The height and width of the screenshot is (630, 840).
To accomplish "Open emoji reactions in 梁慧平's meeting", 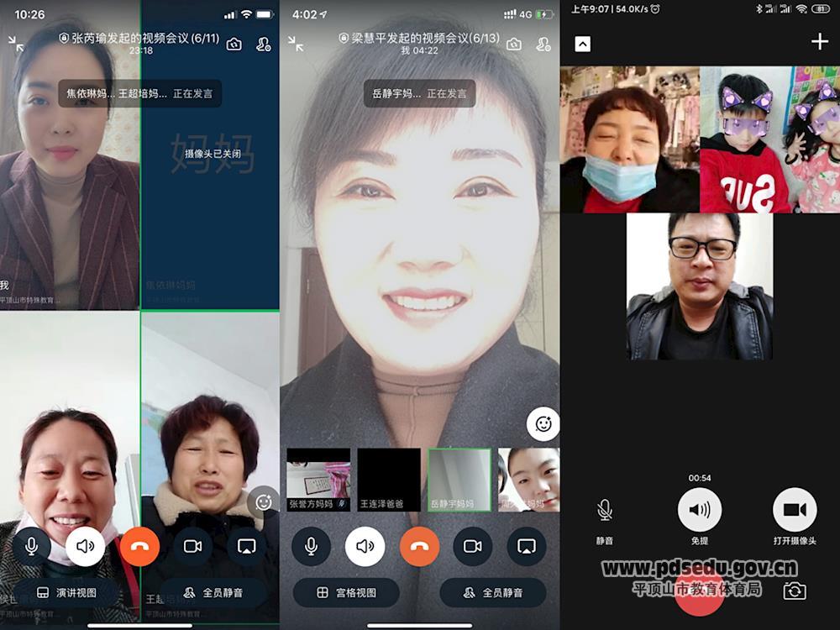I will [x=543, y=424].
